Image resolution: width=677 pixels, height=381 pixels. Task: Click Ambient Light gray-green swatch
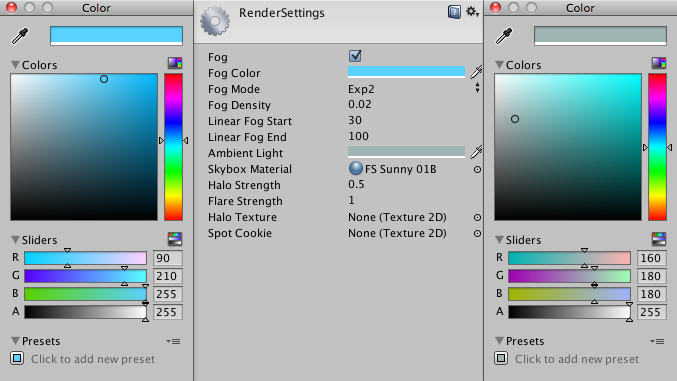point(406,152)
